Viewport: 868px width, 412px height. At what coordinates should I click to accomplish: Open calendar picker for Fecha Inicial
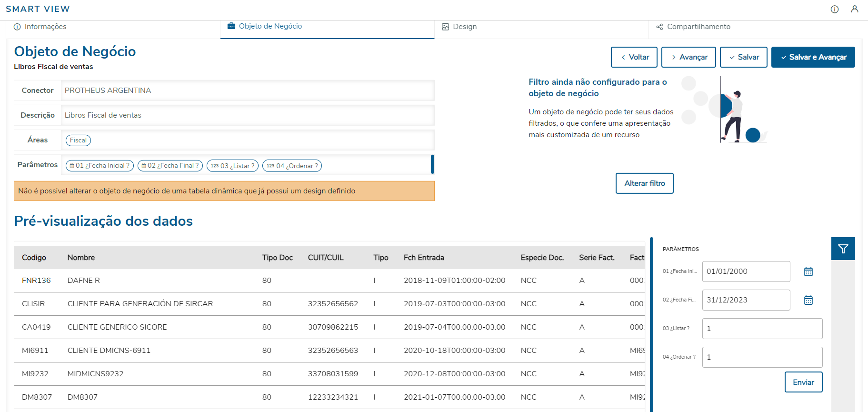808,271
